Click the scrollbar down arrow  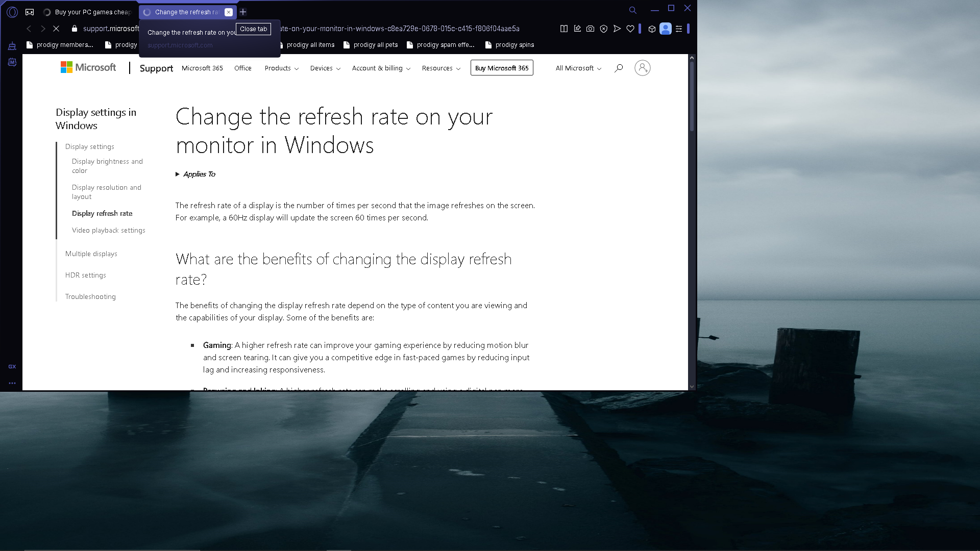692,387
